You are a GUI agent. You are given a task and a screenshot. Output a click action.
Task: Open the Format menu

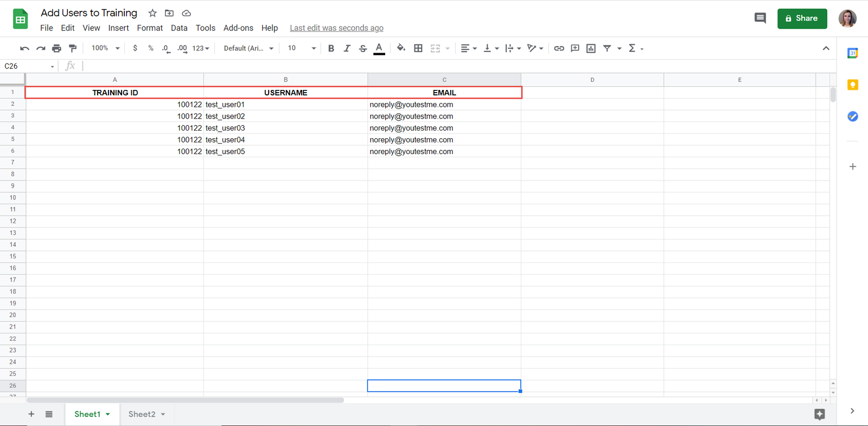[x=150, y=28]
